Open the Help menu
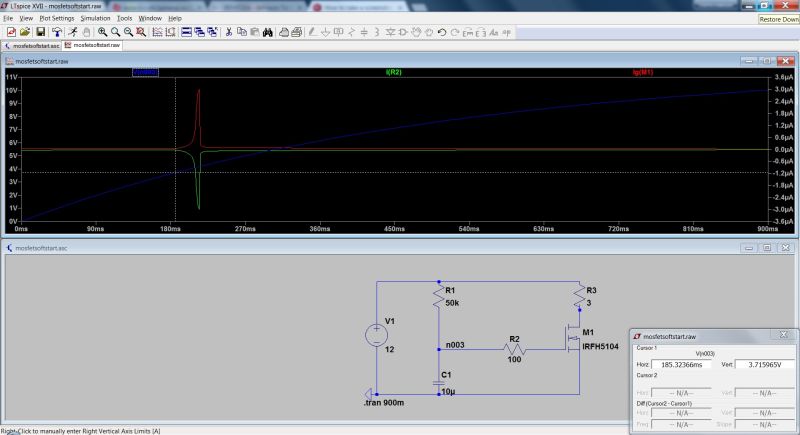800x435 pixels. pos(175,18)
